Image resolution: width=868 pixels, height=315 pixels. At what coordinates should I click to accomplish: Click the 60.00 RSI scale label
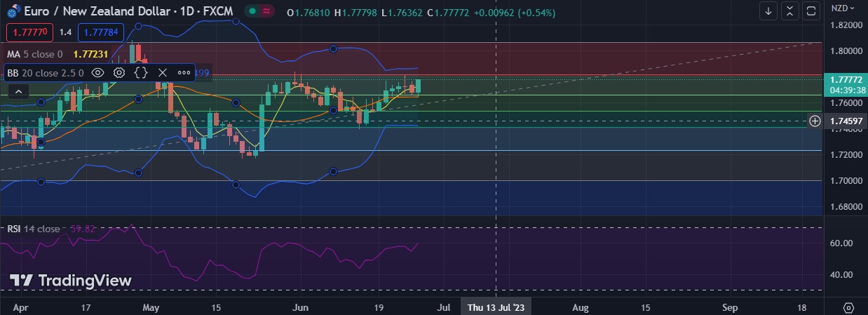coord(841,243)
